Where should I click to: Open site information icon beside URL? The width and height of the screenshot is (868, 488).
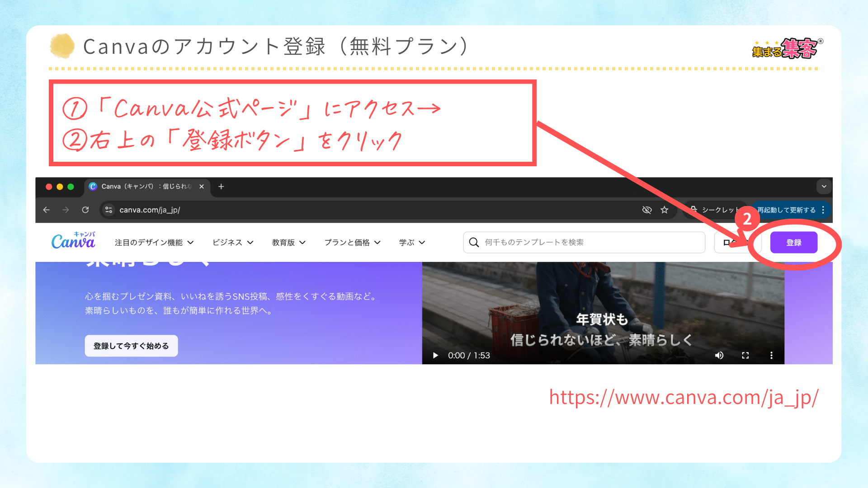(x=108, y=210)
